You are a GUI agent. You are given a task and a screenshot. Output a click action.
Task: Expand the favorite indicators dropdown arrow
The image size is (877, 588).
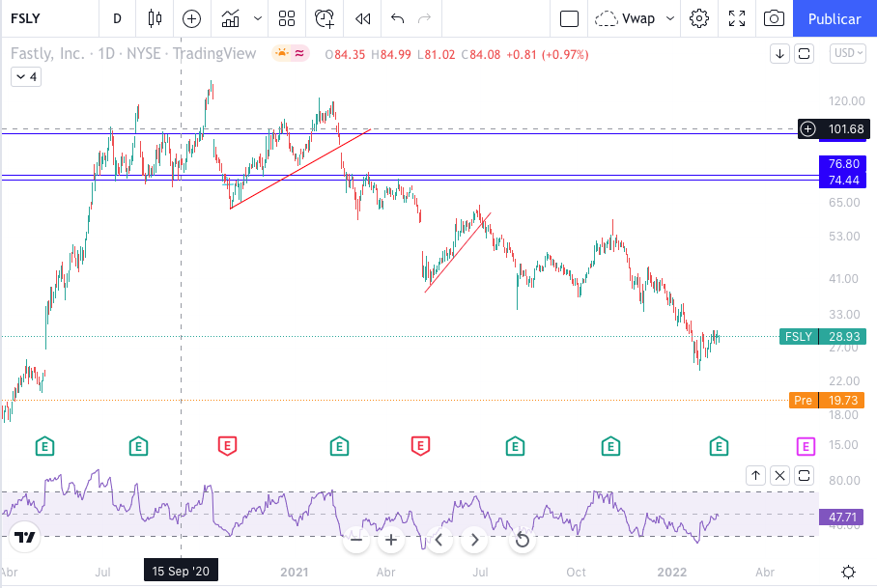pos(257,18)
